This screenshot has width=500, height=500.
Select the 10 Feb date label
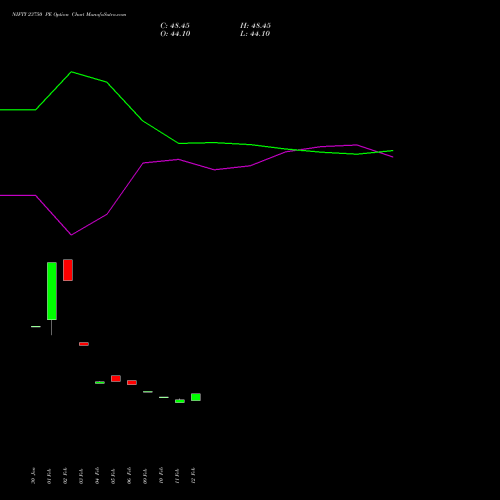click(161, 476)
